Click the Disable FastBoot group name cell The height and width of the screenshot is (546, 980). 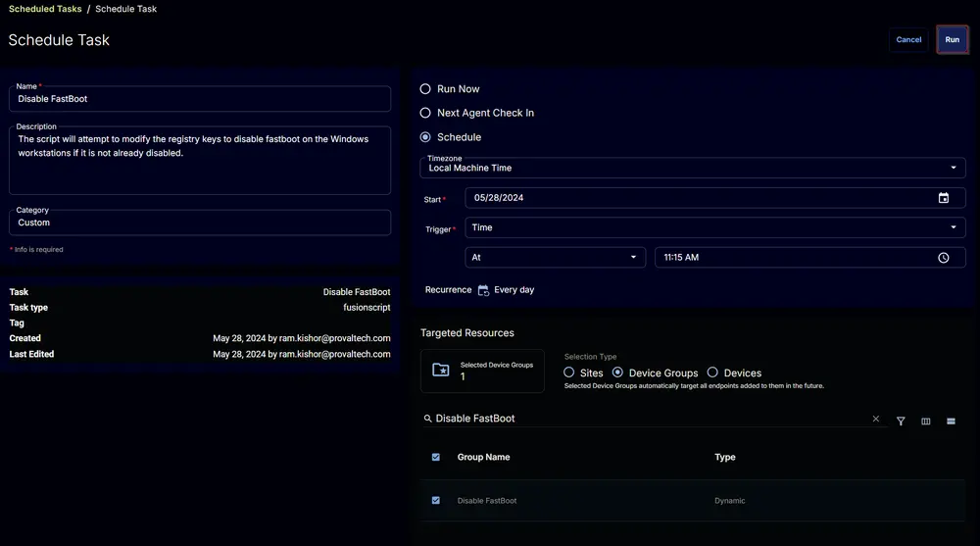click(487, 501)
